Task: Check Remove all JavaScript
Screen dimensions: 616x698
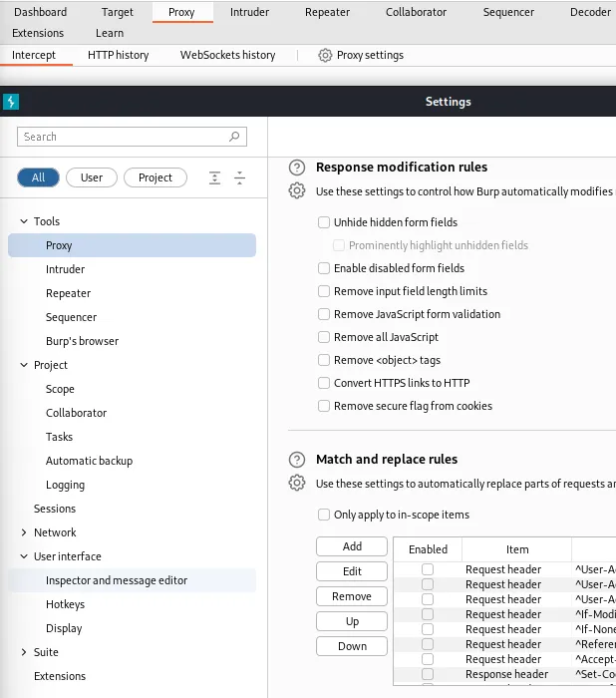Action: [324, 337]
